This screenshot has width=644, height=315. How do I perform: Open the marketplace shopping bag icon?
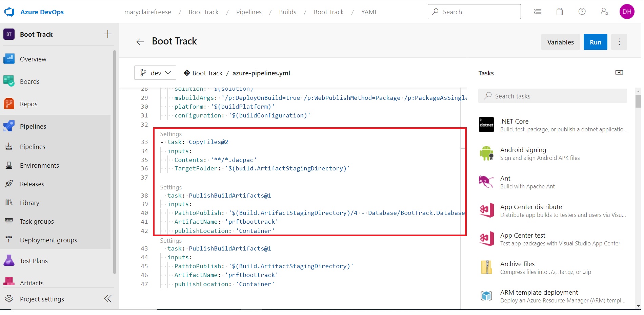coord(560,12)
